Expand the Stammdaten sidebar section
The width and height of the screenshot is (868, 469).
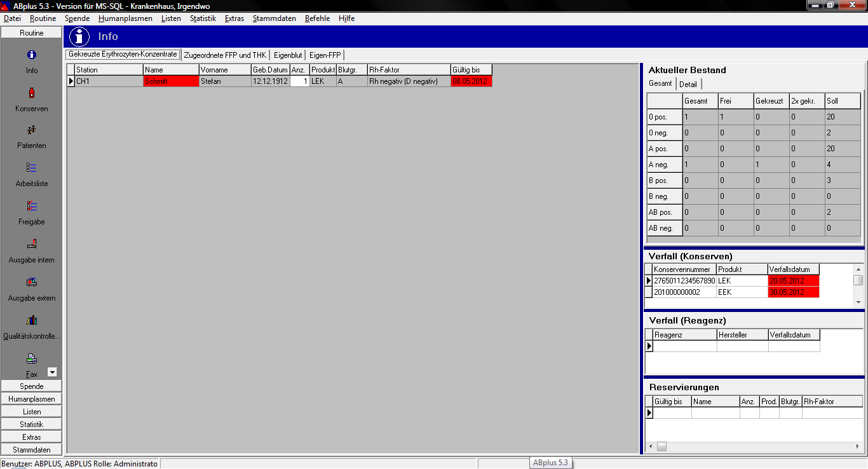(x=32, y=450)
